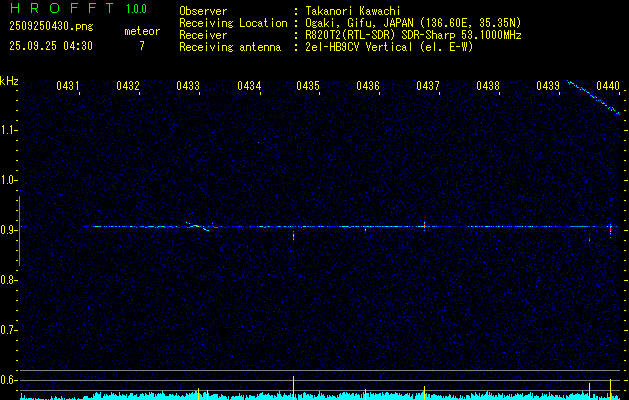Click the 0439 time marker
Viewport: 629px width, 400px height.
point(548,85)
